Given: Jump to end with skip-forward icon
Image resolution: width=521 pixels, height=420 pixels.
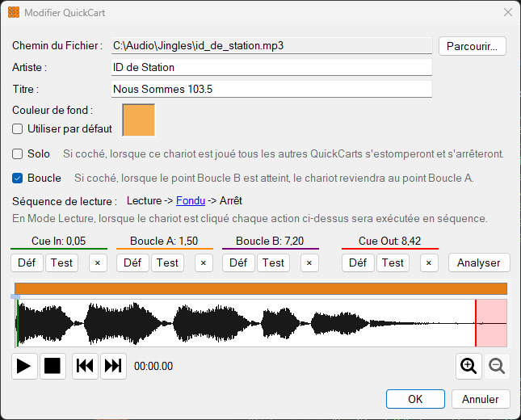Looking at the screenshot, I should click(113, 366).
